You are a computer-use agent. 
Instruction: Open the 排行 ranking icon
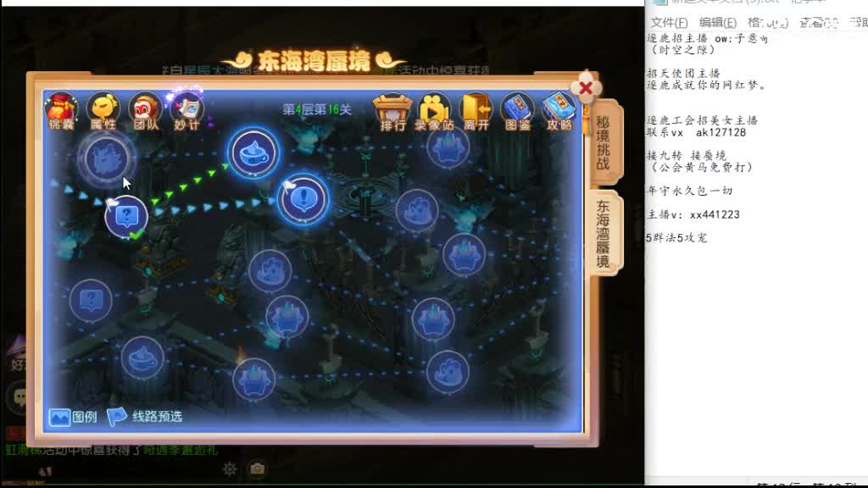[x=392, y=113]
